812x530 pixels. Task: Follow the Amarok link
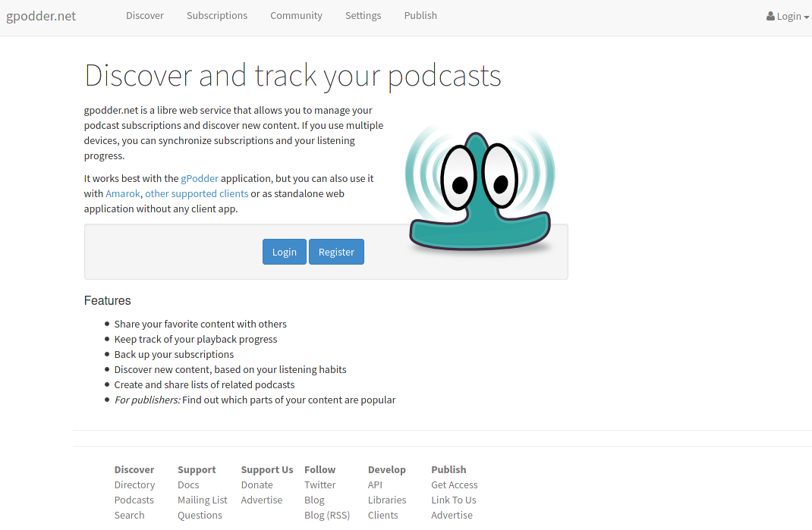coord(123,193)
